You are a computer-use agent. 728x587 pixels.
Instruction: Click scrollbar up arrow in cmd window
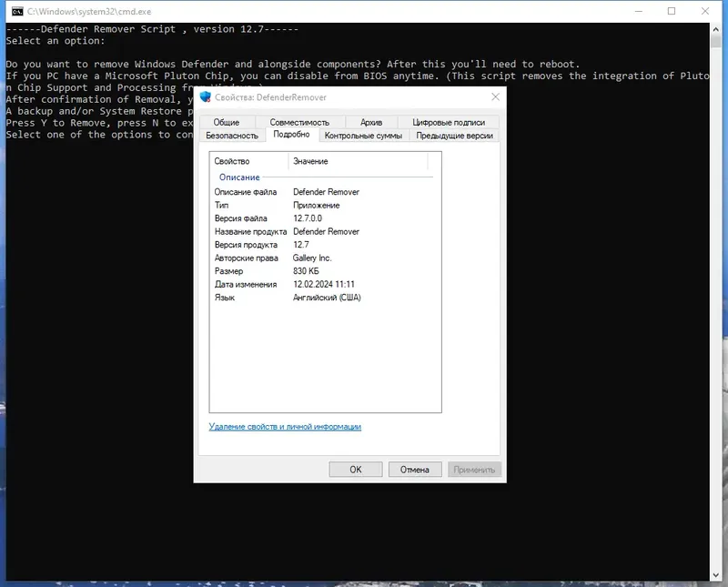point(715,29)
